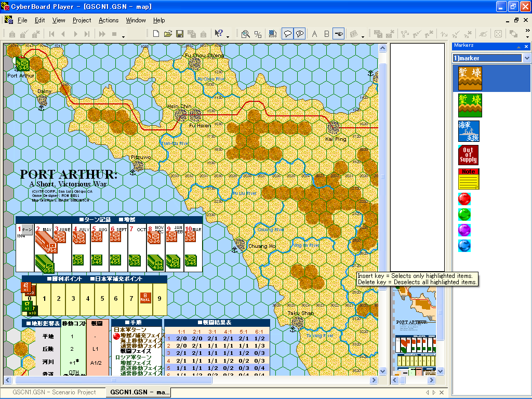Click the step-forward playback arrow
Viewport: 532px width, 399px height.
pos(75,34)
